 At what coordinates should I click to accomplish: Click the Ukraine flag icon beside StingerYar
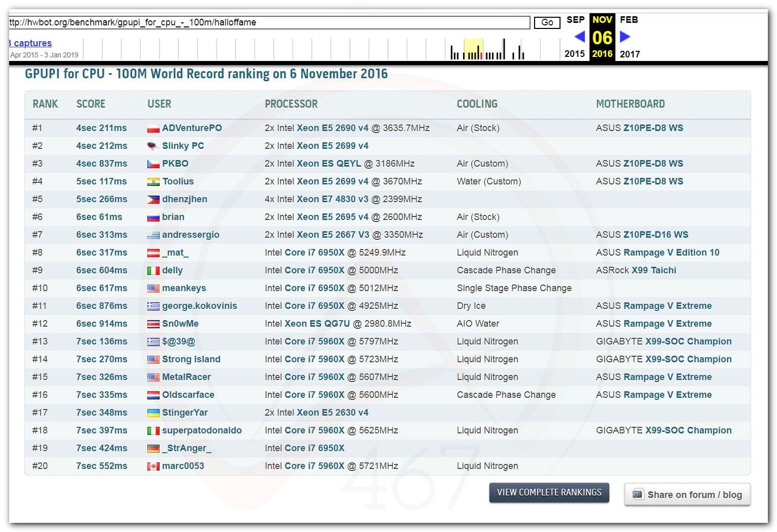[153, 413]
